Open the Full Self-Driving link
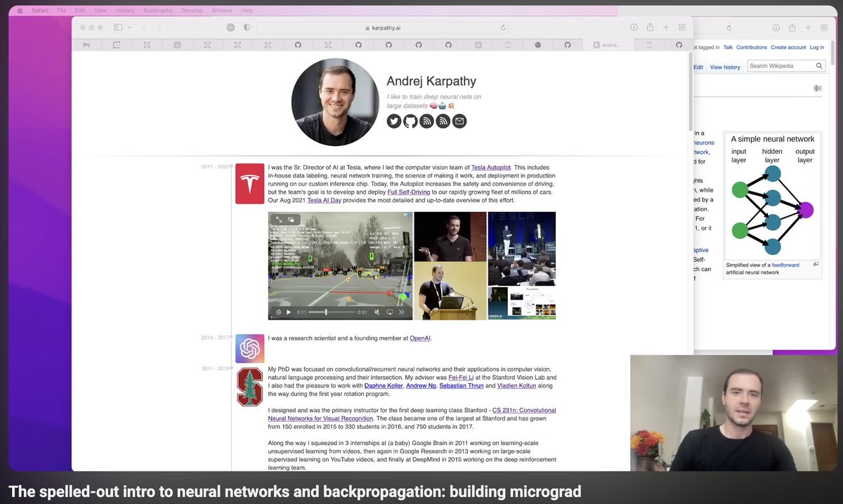 409,192
